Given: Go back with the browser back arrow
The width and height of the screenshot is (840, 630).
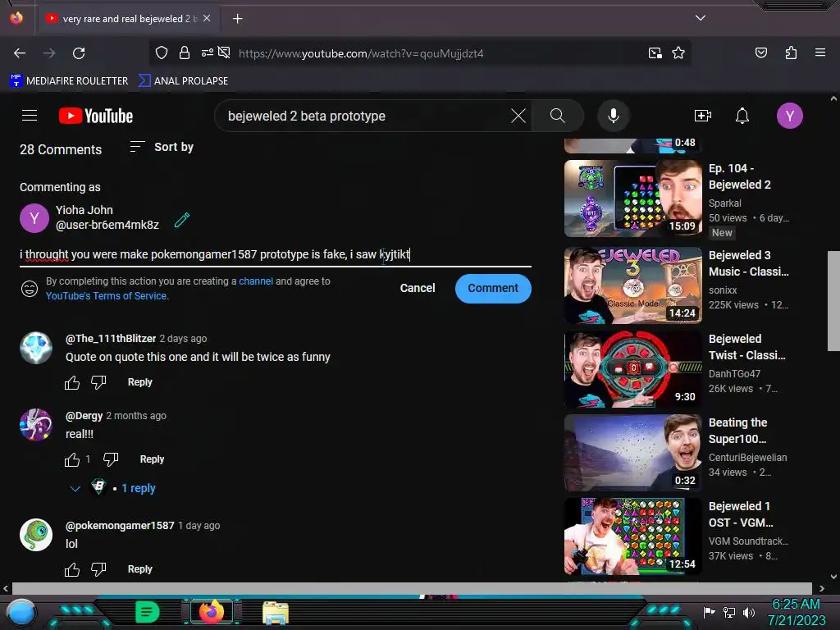Looking at the screenshot, I should [20, 53].
